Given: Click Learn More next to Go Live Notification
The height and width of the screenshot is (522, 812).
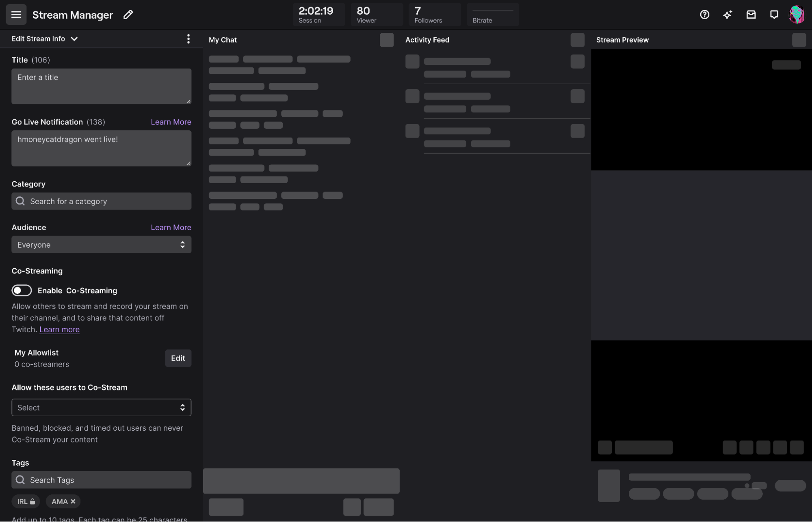Looking at the screenshot, I should click(171, 122).
